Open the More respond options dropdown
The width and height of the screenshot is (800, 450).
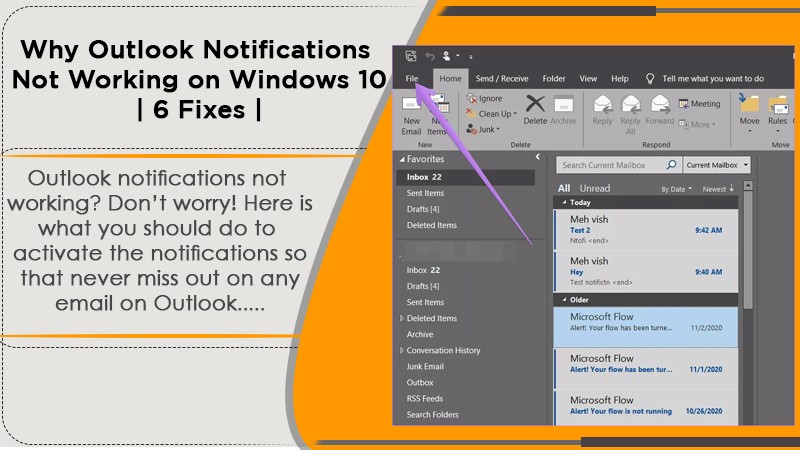click(697, 124)
